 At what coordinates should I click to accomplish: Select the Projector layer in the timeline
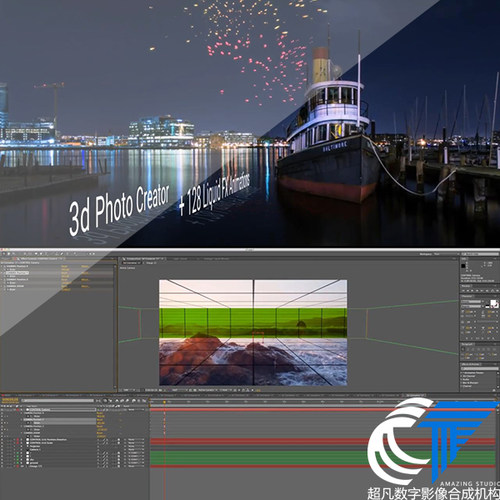[35, 446]
